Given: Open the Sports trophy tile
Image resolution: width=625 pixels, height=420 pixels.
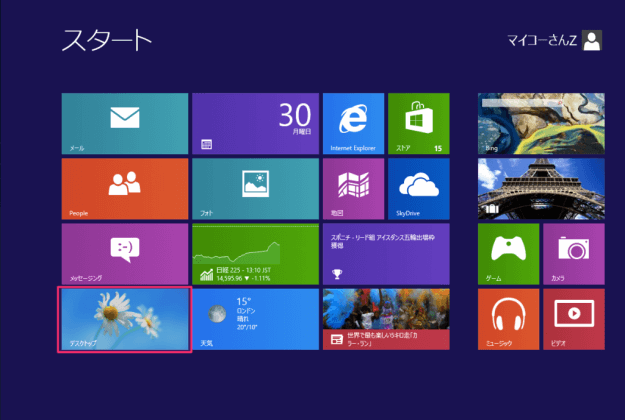Looking at the screenshot, I should pos(386,254).
